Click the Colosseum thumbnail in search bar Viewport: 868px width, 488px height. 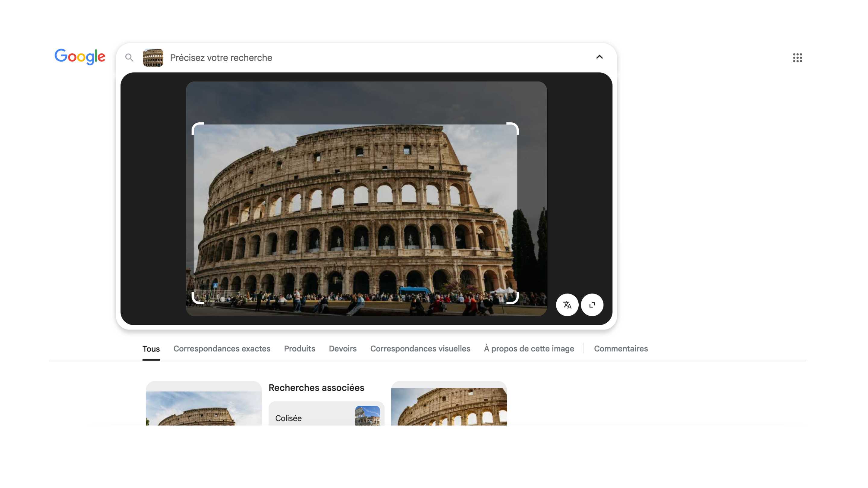point(153,58)
